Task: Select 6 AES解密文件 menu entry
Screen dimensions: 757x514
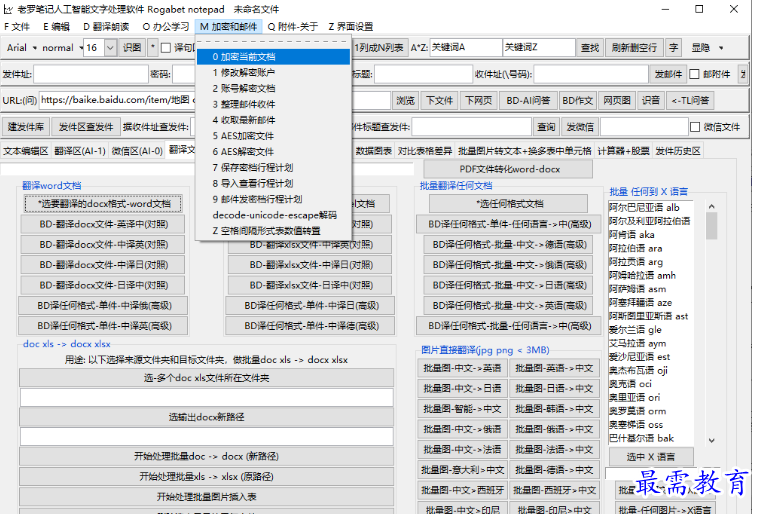Action: 273,152
